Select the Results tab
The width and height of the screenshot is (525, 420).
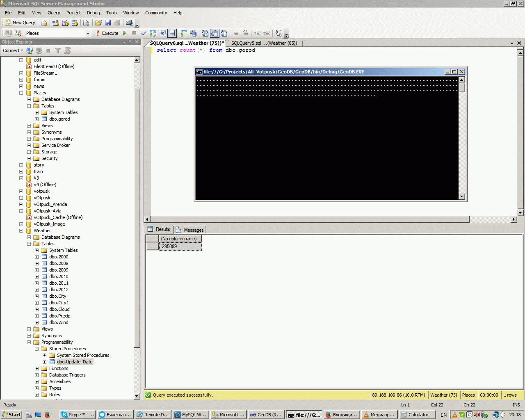coord(159,229)
